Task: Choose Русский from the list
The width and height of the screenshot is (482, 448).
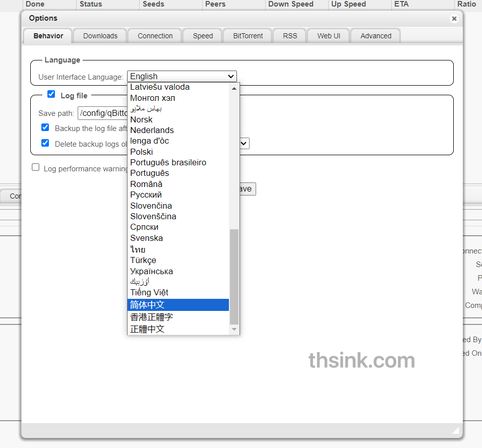Action: point(178,195)
